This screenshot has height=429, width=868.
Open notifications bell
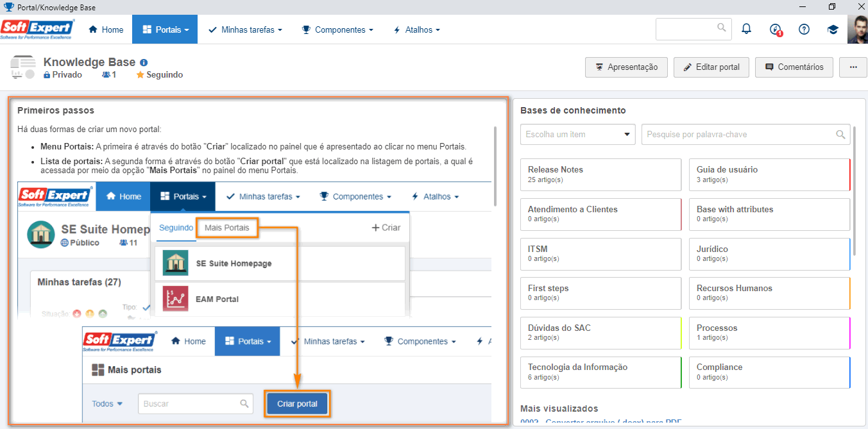pos(746,29)
